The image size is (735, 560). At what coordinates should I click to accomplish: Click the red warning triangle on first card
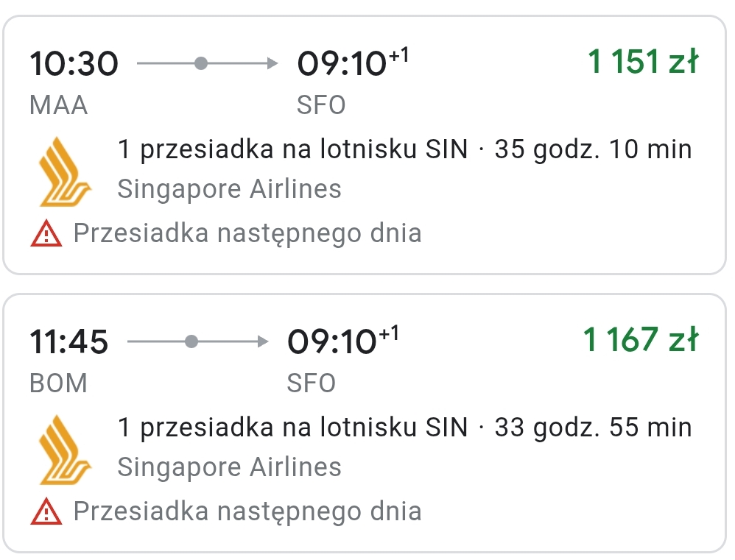click(46, 233)
